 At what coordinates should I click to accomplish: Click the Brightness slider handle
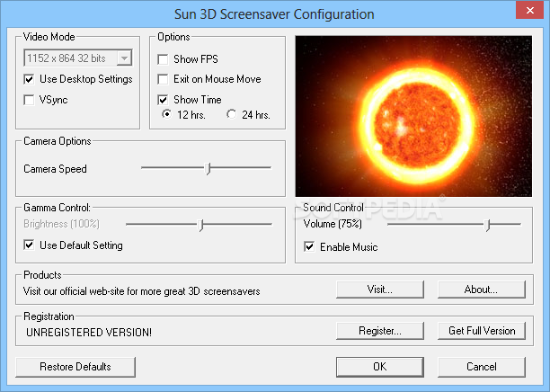point(200,226)
